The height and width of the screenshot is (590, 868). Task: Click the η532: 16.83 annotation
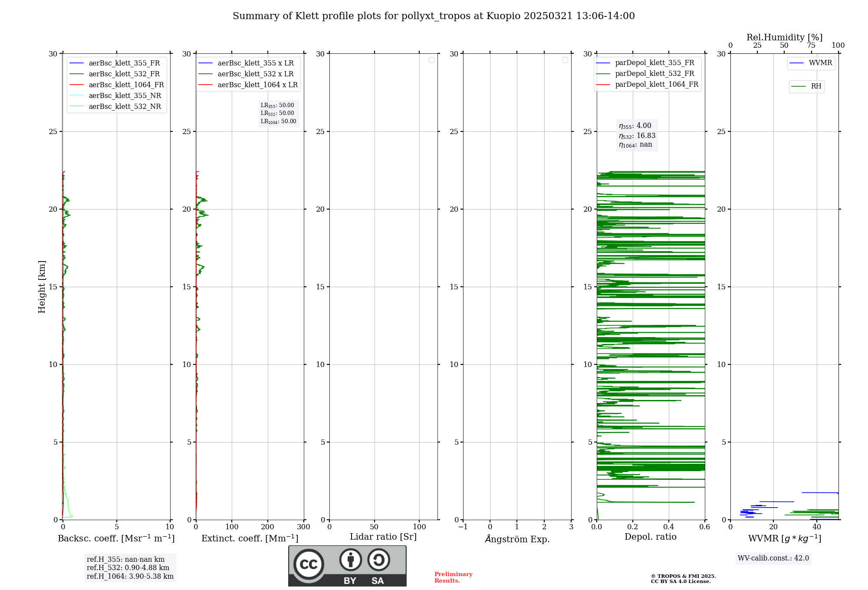point(637,136)
